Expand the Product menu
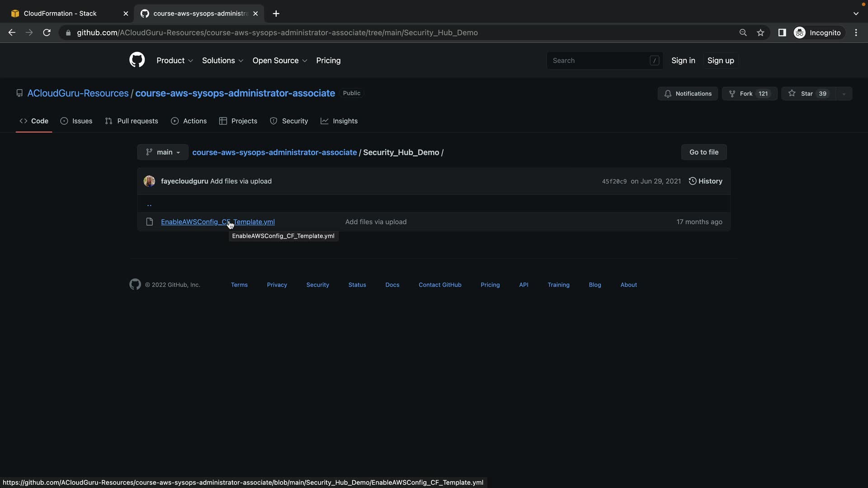This screenshot has width=868, height=488. pyautogui.click(x=175, y=61)
